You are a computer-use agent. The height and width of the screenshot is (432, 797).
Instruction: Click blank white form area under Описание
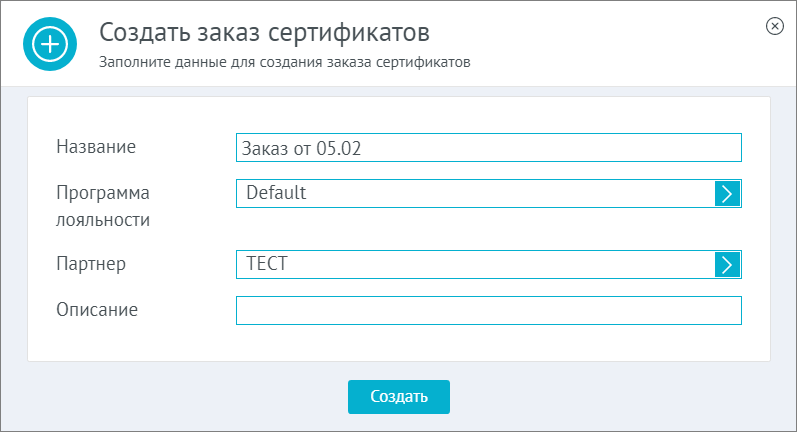point(399,344)
